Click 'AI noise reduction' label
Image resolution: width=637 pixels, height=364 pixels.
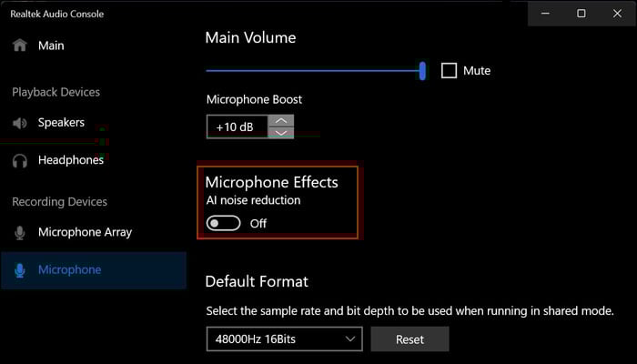pos(254,200)
